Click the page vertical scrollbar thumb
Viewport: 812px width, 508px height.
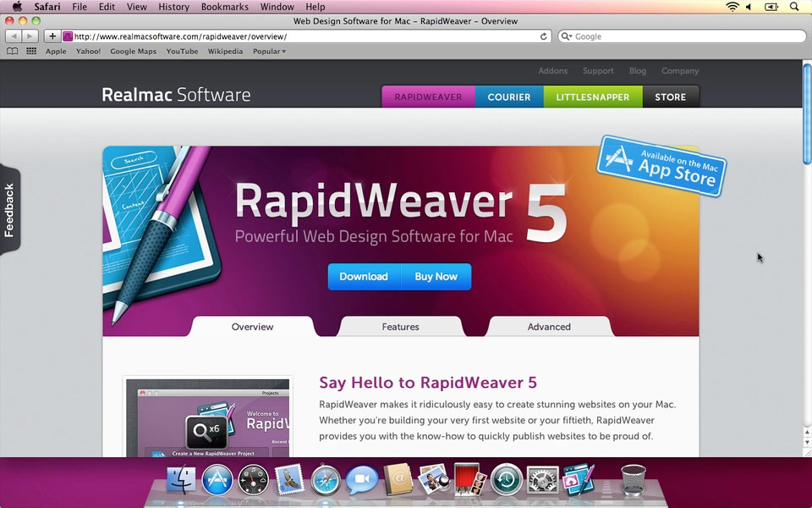(x=807, y=114)
